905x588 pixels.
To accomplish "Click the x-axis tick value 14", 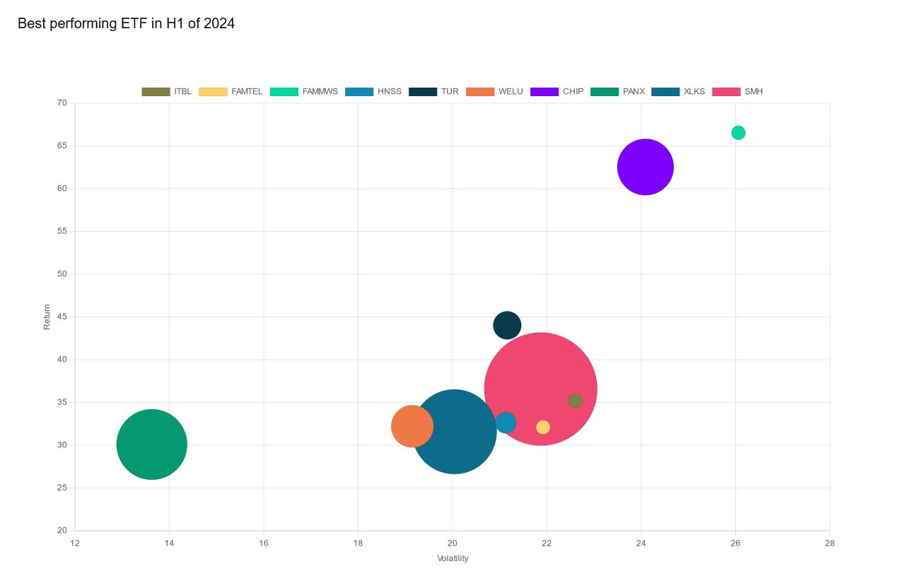I will (x=169, y=543).
